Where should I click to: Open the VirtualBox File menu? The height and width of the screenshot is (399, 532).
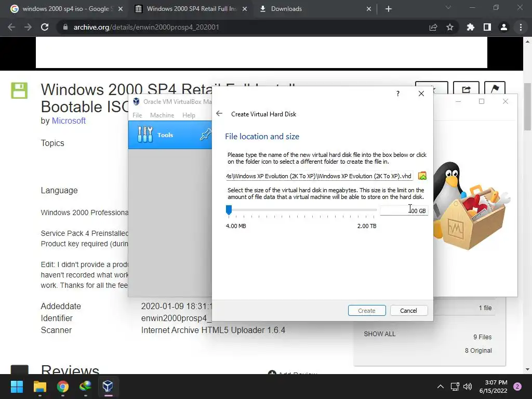pos(137,115)
